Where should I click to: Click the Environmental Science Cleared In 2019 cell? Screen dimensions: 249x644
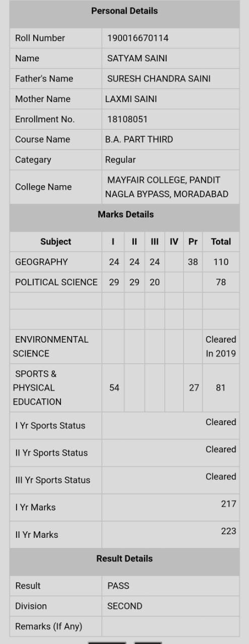[221, 346]
